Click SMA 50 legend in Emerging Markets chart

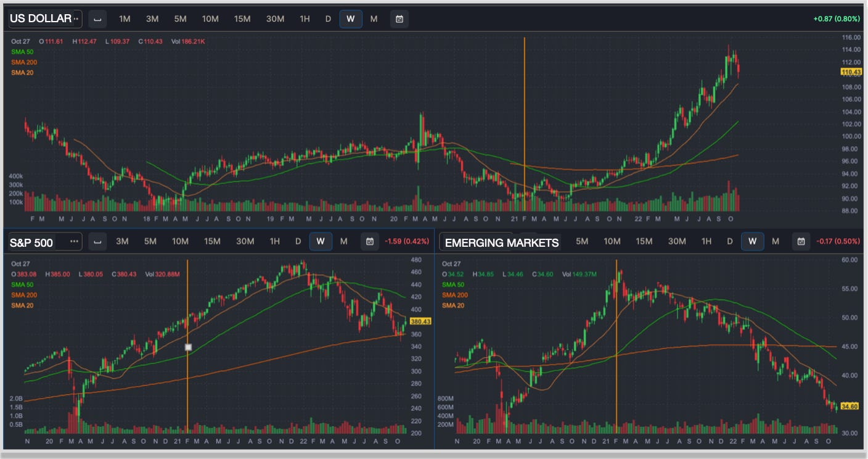tap(453, 284)
